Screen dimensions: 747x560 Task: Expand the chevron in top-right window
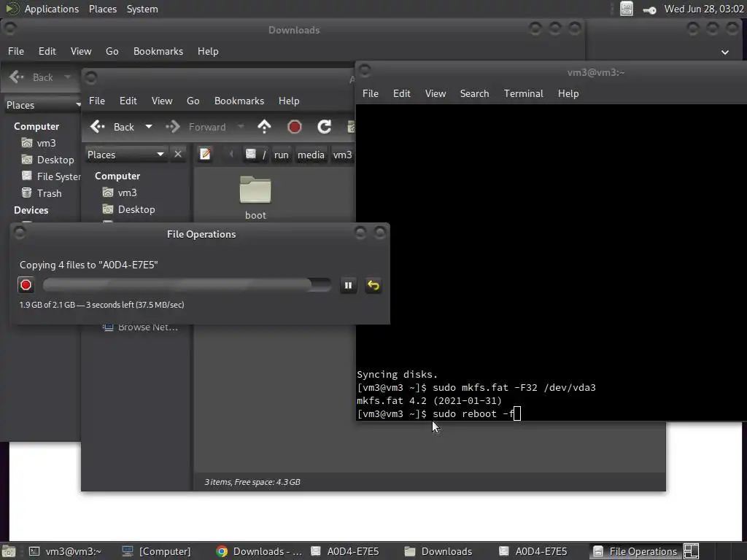724,52
